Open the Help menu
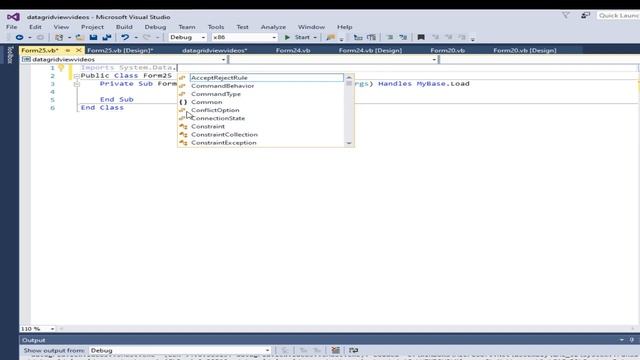Image resolution: width=640 pixels, height=360 pixels. pyautogui.click(x=344, y=27)
